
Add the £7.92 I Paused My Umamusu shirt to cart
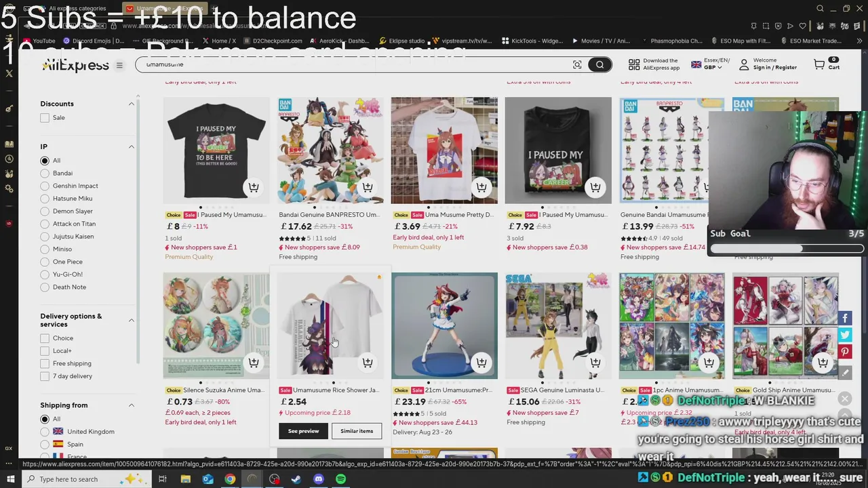595,187
